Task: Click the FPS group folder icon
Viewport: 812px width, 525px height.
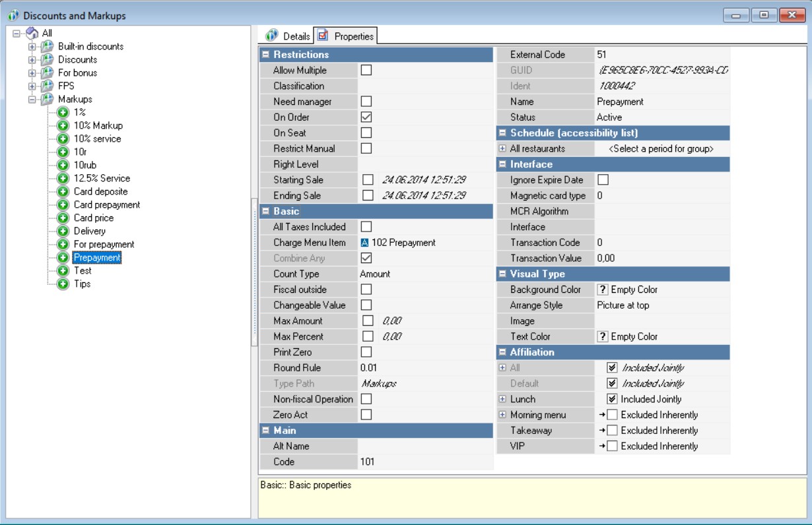Action: tap(46, 86)
